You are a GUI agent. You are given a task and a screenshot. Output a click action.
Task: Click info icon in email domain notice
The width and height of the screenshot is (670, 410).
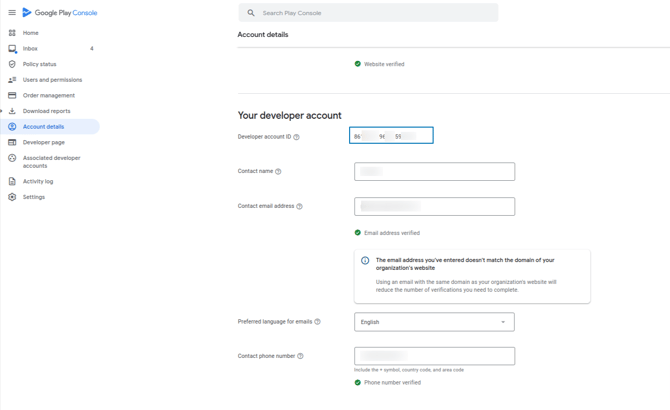click(x=365, y=261)
